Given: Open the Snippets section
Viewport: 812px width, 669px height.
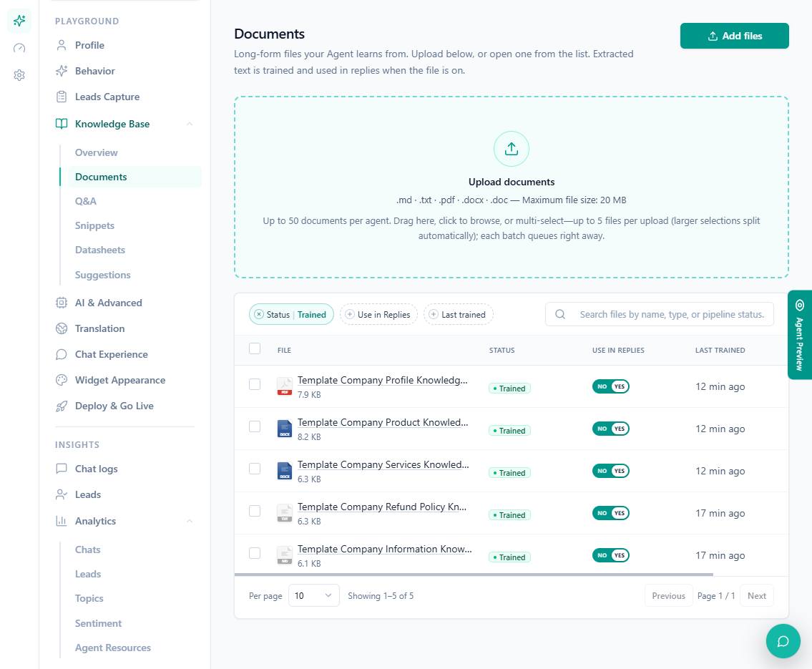Looking at the screenshot, I should click(94, 226).
